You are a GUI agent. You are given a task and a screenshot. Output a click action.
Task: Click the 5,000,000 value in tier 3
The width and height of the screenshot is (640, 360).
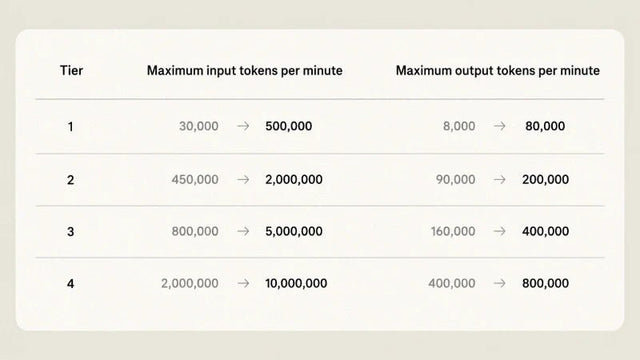point(294,231)
